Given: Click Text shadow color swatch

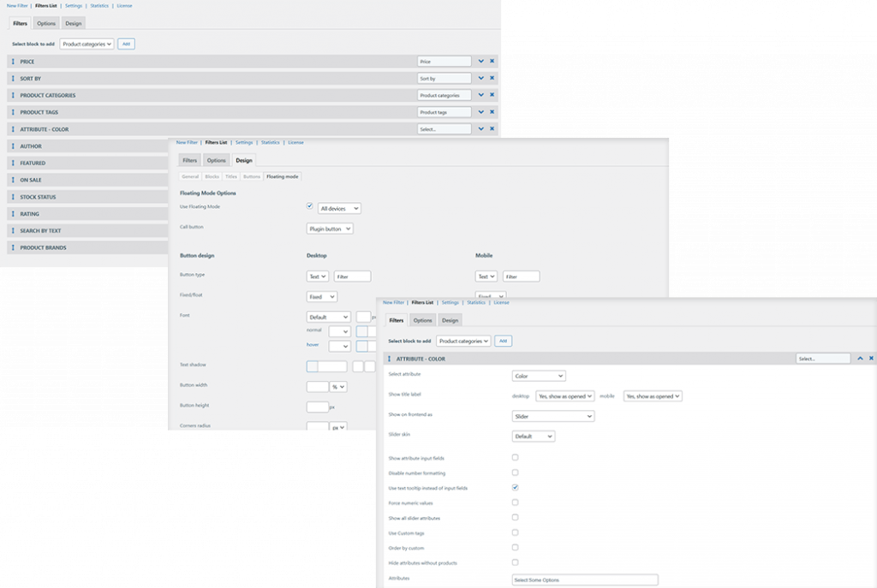Looking at the screenshot, I should pyautogui.click(x=313, y=366).
